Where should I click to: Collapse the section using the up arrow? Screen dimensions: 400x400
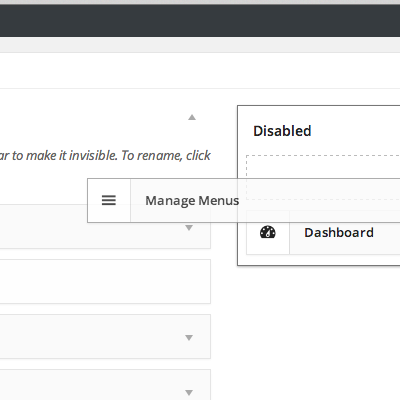point(192,117)
